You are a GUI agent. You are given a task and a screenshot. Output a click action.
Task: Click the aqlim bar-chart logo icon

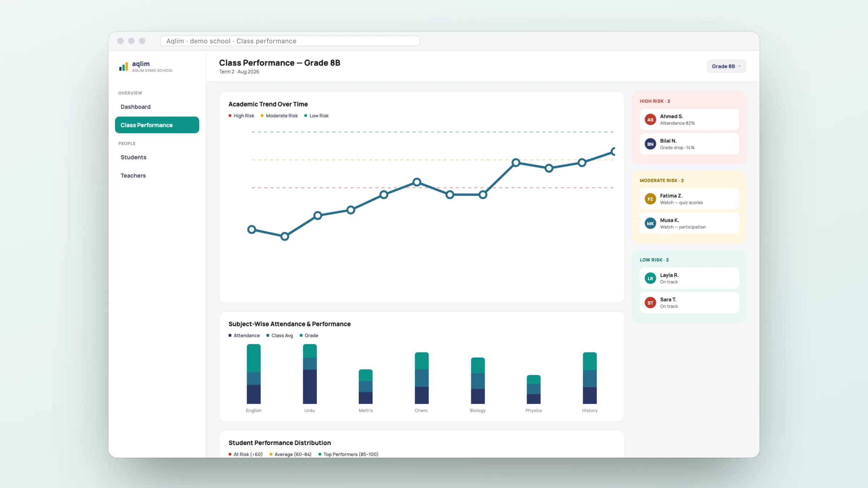(123, 67)
